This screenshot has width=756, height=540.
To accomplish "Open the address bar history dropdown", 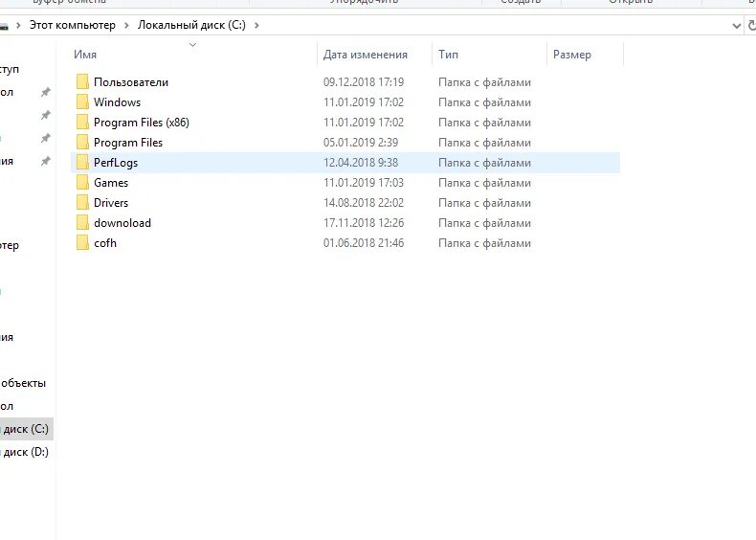I will (736, 25).
